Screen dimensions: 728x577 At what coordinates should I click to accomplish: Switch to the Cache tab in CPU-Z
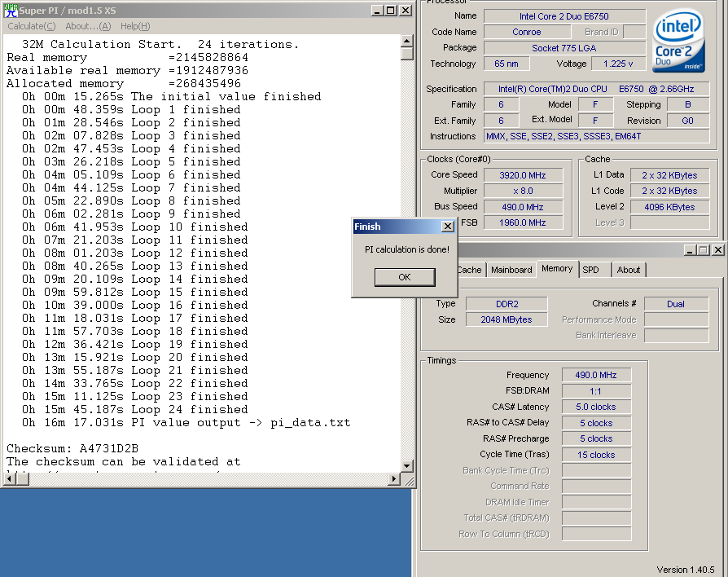click(x=470, y=270)
